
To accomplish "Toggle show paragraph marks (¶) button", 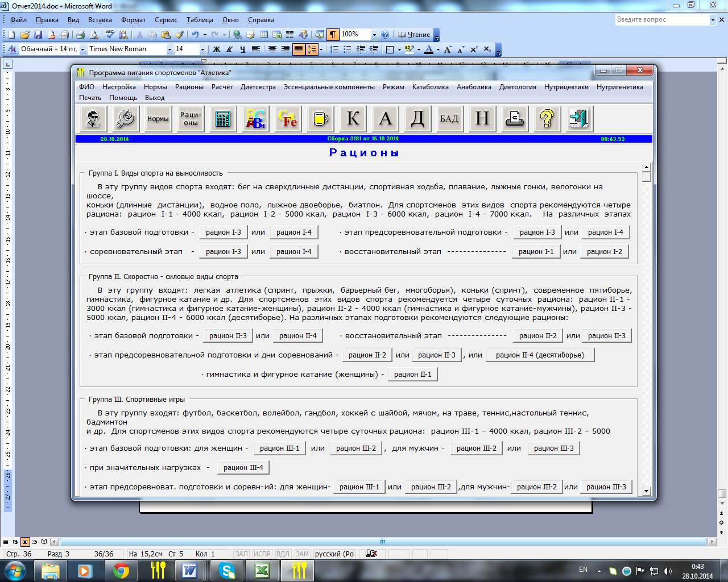I will pos(333,35).
